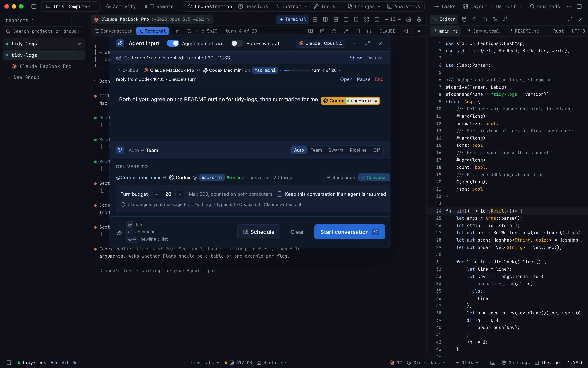588x368 pixels.
Task: Click the git branch icon in Editor panel
Action: pyautogui.click(x=505, y=19)
